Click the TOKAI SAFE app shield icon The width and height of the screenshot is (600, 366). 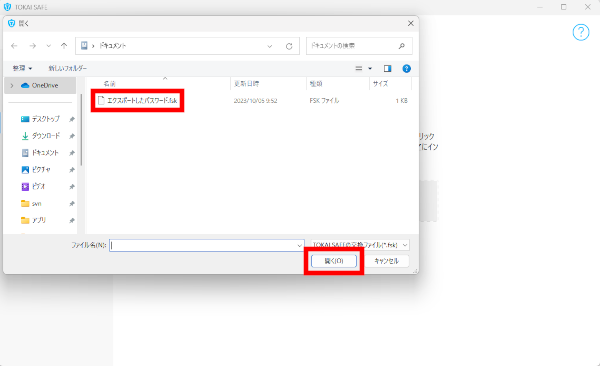pos(7,7)
